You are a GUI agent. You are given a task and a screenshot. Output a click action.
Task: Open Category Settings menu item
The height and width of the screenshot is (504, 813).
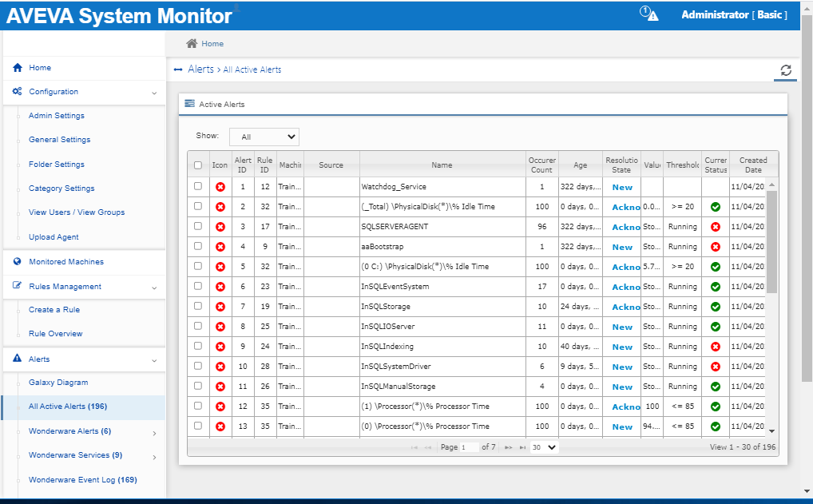(x=61, y=189)
